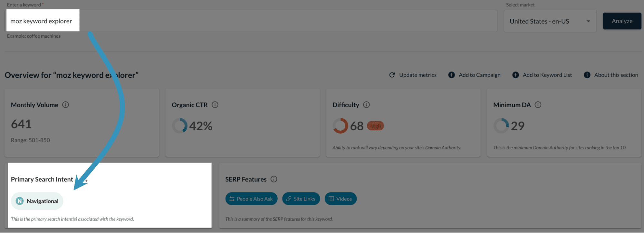Click the Analyze button

pos(621,21)
